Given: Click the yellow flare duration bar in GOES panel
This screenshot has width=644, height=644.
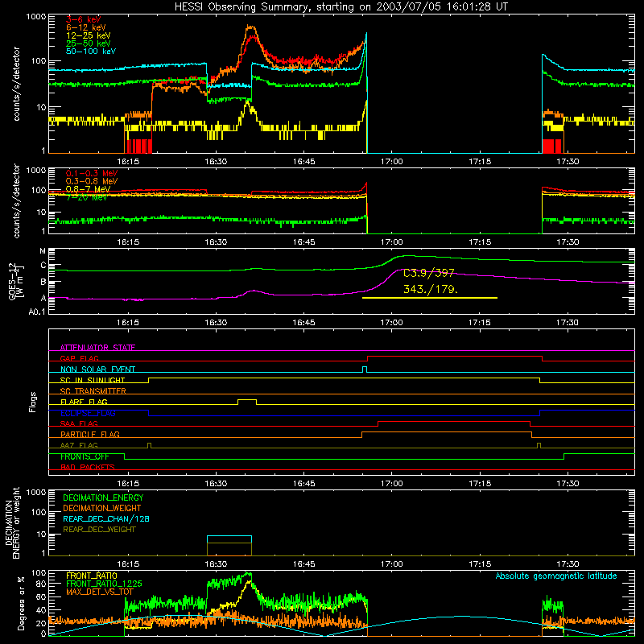Looking at the screenshot, I should click(430, 298).
